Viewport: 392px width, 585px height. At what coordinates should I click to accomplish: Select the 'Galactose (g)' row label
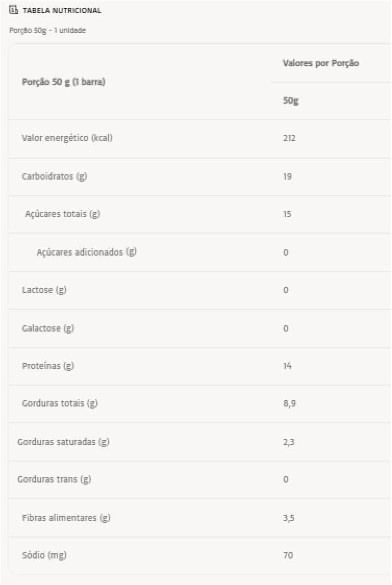click(x=48, y=328)
